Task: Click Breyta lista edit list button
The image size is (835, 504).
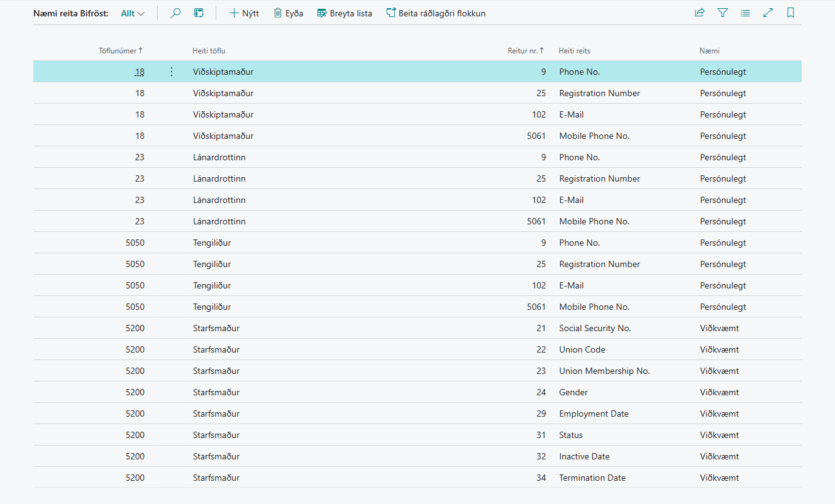Action: [345, 13]
